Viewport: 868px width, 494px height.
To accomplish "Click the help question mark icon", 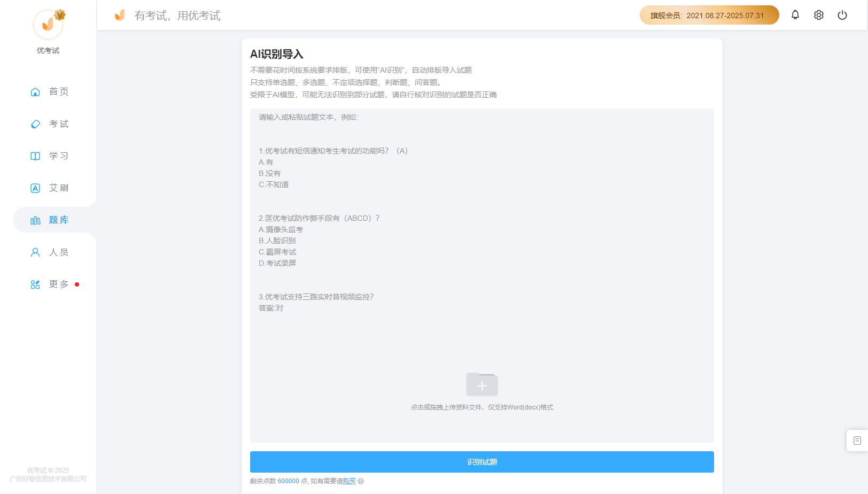I will tap(361, 481).
